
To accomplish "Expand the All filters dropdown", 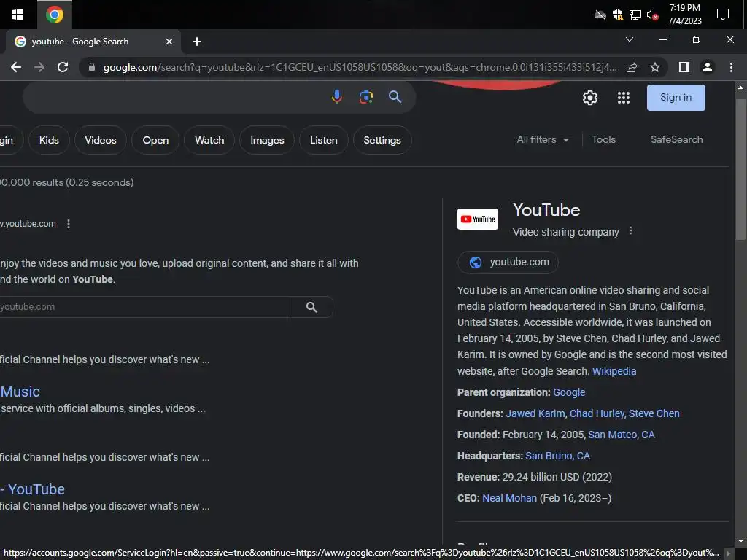I will click(543, 139).
